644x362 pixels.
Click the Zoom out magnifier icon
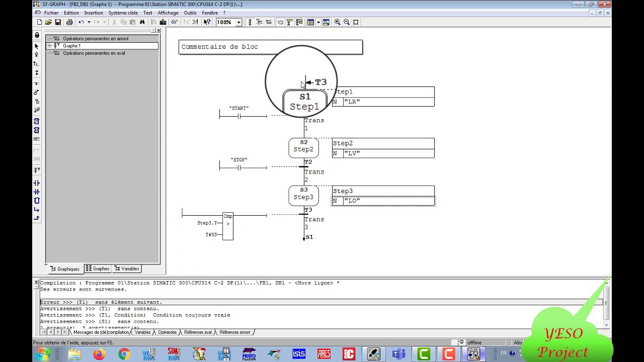(347, 22)
